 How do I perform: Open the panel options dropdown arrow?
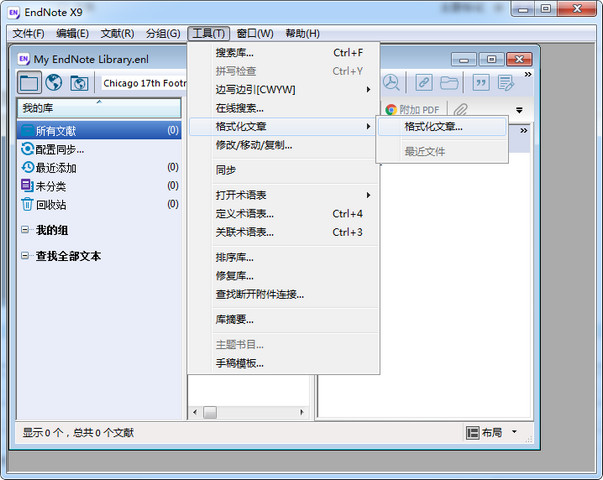click(519, 110)
